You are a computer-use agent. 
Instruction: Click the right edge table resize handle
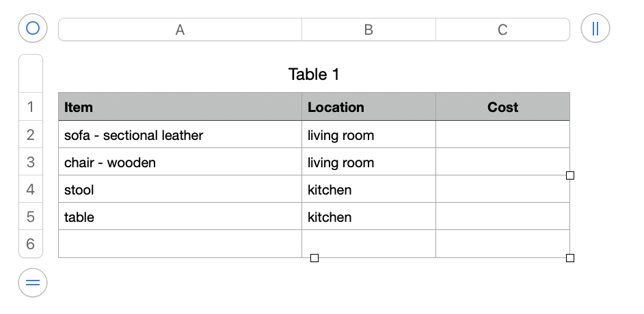pos(570,175)
